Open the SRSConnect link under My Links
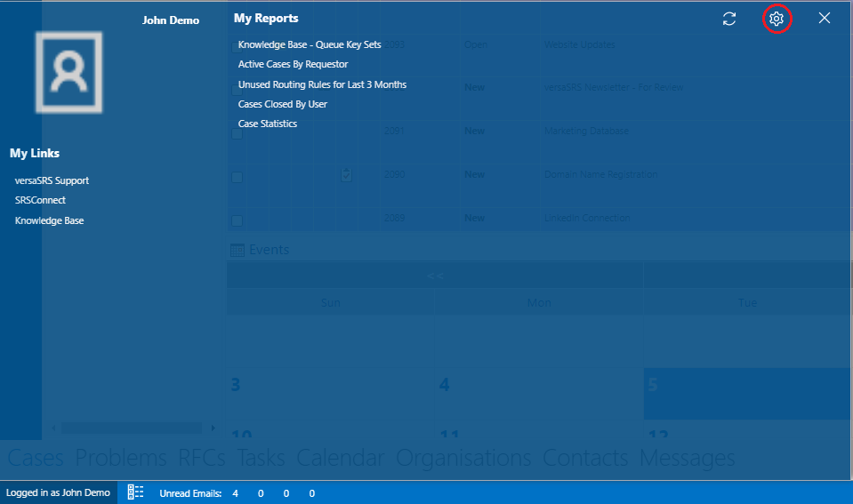853x504 pixels. (x=40, y=200)
